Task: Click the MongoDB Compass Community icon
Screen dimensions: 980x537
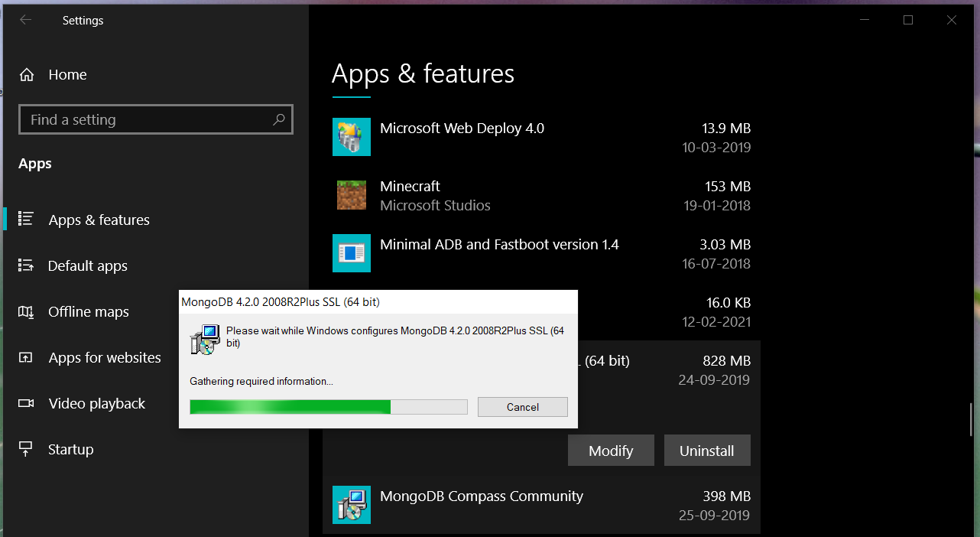Action: pos(352,505)
